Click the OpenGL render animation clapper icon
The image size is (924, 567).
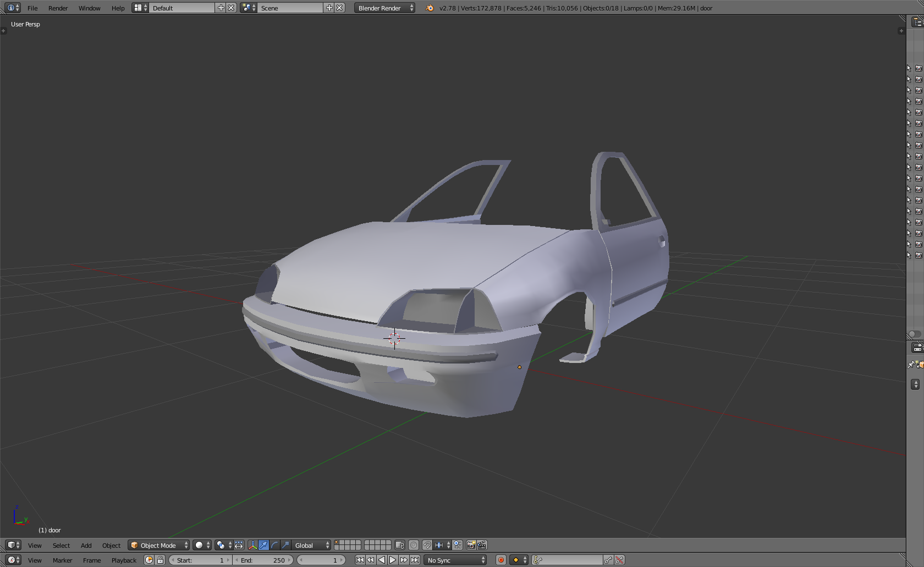(482, 545)
